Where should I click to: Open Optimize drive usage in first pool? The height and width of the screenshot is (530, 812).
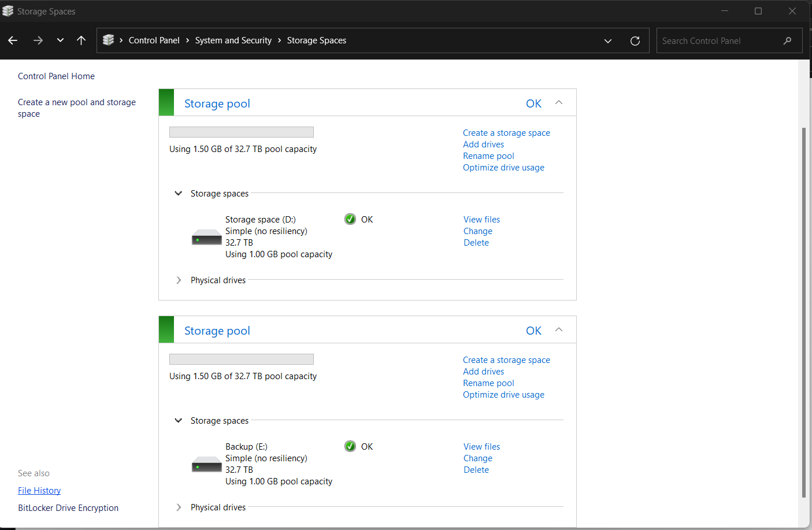click(x=503, y=168)
